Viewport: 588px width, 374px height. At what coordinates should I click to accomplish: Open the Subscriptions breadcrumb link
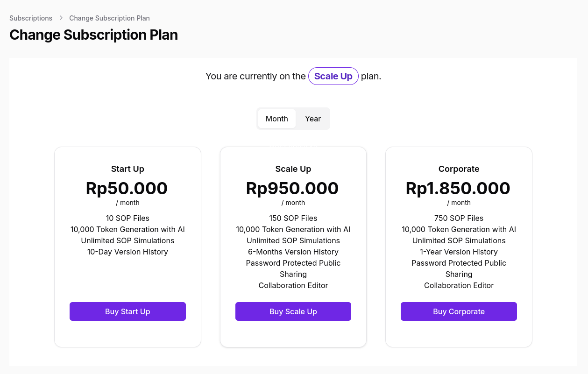tap(31, 18)
